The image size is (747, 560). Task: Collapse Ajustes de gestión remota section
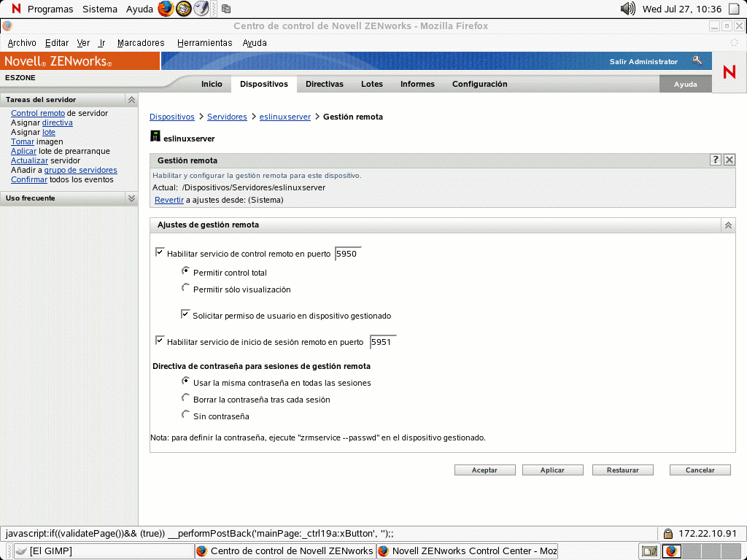coord(727,225)
